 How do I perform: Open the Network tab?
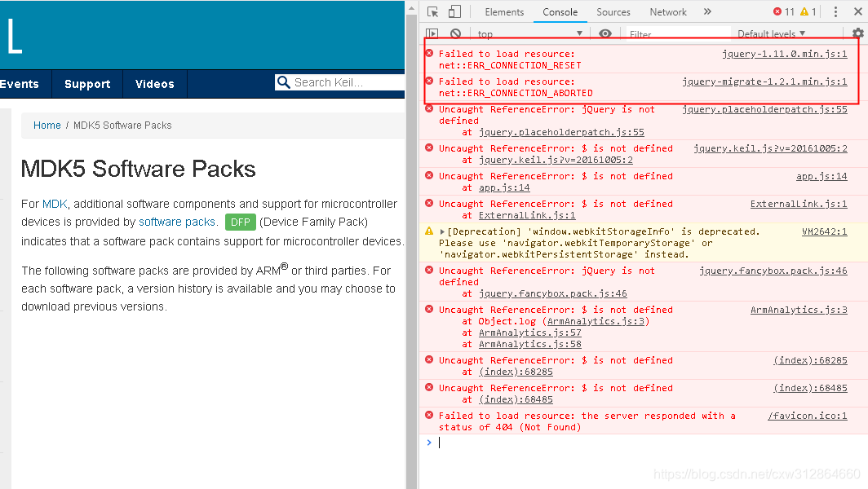click(x=667, y=11)
